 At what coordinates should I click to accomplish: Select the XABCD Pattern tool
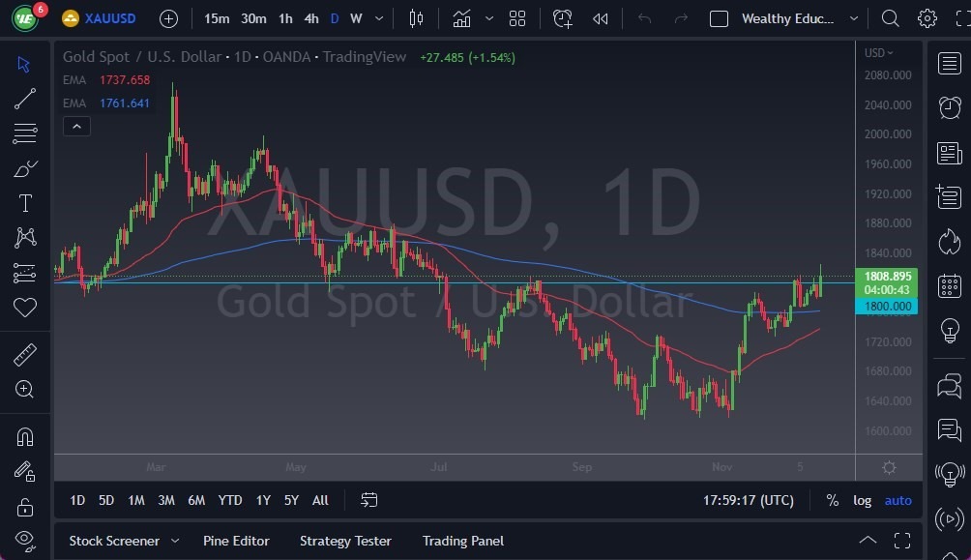click(x=25, y=238)
